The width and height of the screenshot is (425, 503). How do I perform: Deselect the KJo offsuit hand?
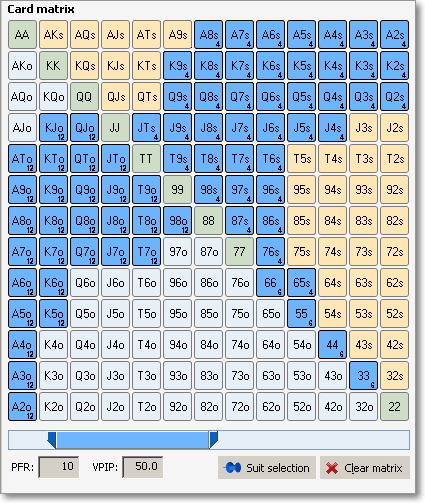(x=53, y=128)
